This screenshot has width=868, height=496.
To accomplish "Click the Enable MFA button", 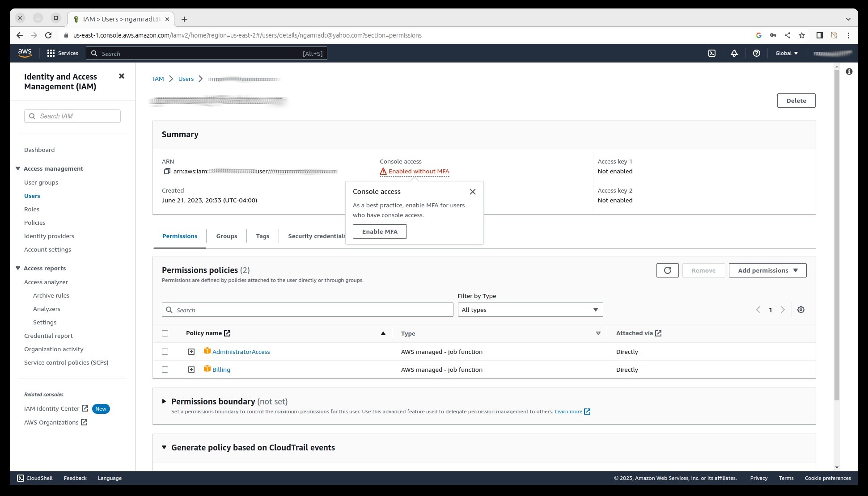I will pyautogui.click(x=380, y=231).
